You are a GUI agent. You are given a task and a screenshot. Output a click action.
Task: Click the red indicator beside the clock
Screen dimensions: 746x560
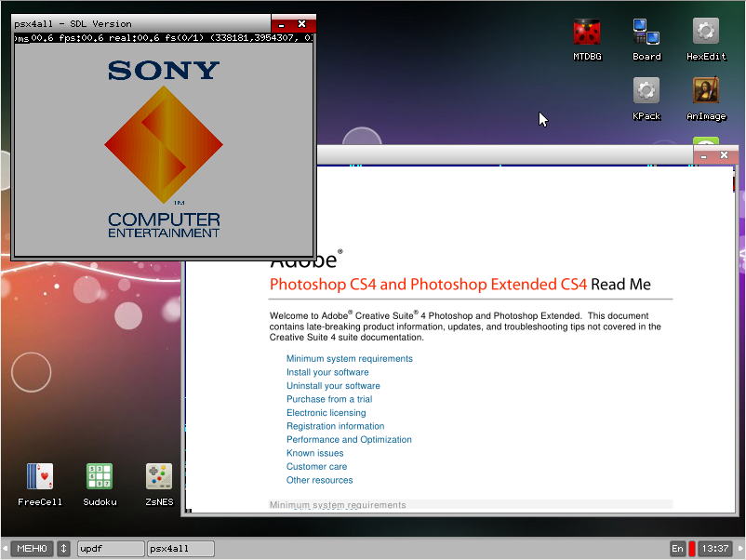692,549
